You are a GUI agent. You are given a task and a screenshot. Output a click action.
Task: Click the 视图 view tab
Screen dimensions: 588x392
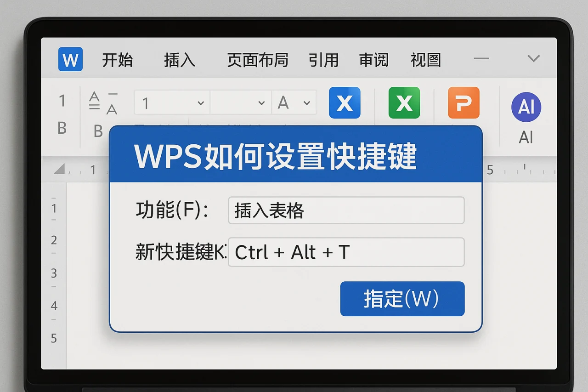(425, 60)
